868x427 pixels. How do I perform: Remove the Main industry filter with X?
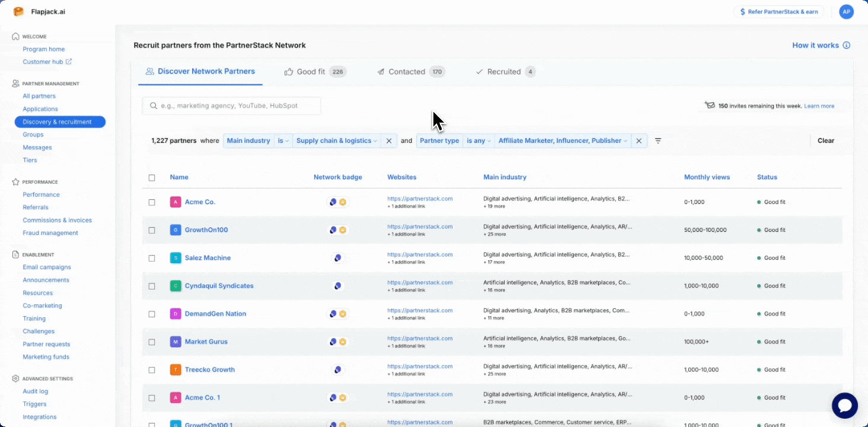[x=389, y=141]
